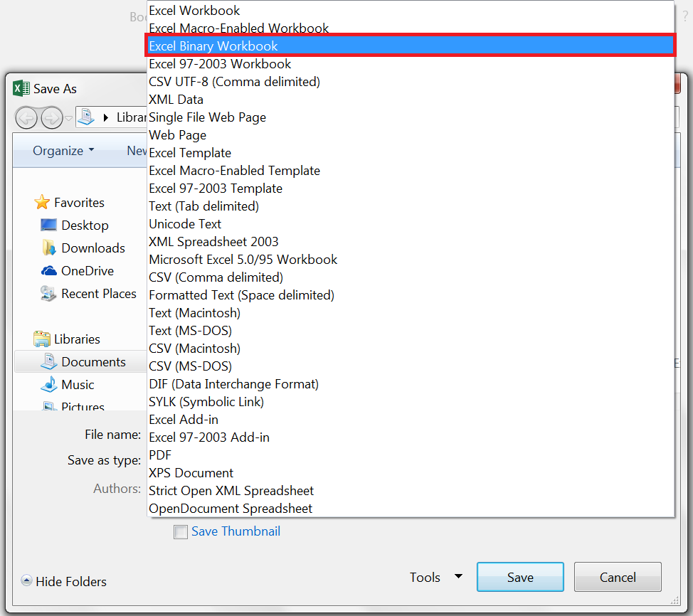Click the Desktop icon in Favorites
Image resolution: width=693 pixels, height=616 pixels.
[x=48, y=225]
